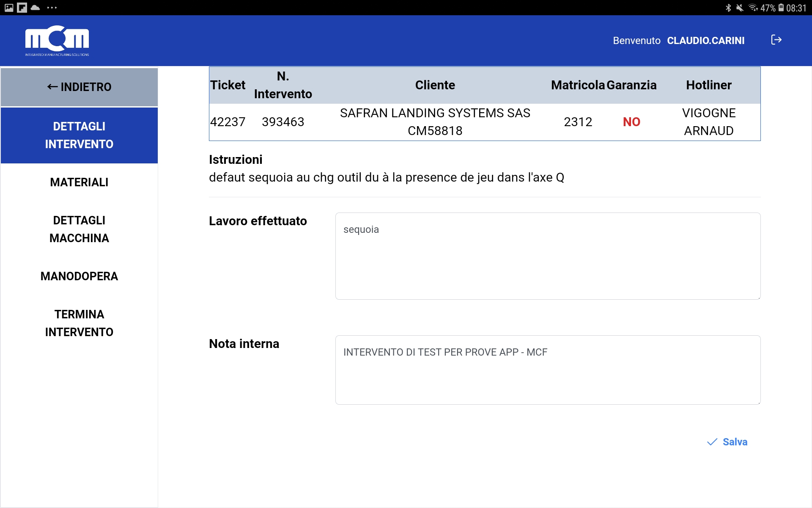Image resolution: width=812 pixels, height=508 pixels.
Task: Click into the Nota interna text area
Action: point(548,370)
